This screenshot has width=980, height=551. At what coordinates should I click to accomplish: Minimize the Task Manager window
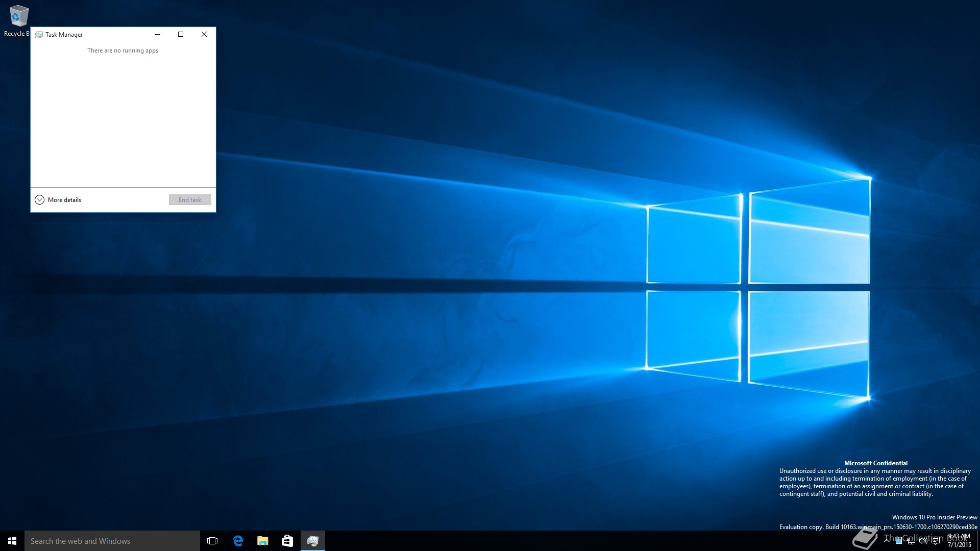pos(158,34)
